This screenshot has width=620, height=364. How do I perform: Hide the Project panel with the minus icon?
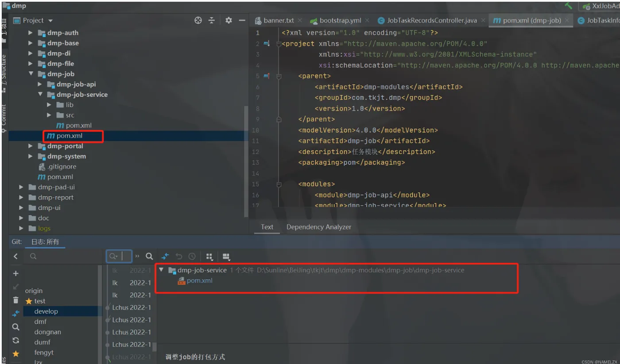click(242, 20)
